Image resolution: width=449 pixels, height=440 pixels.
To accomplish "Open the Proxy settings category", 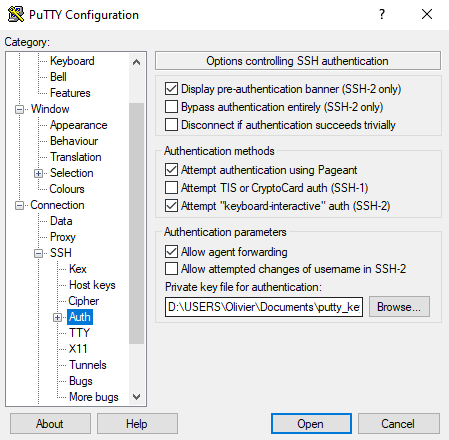I will [63, 237].
